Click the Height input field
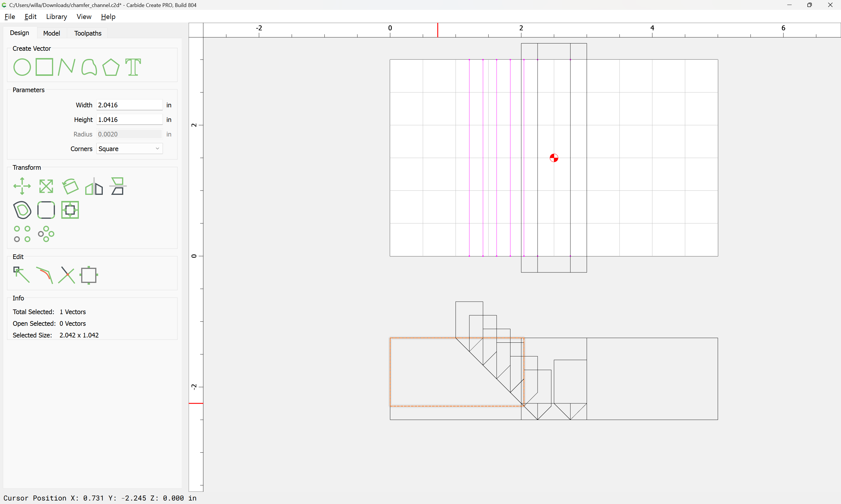The width and height of the screenshot is (841, 504). [129, 120]
